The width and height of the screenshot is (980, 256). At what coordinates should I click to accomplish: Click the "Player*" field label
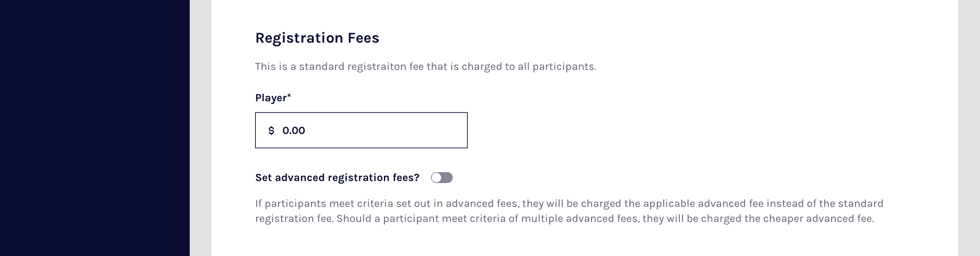pos(271,98)
